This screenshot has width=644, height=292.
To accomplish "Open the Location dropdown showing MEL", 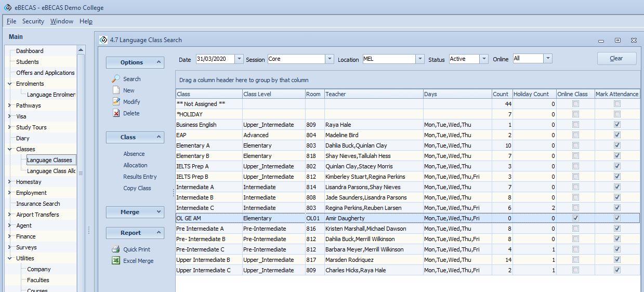I will tap(420, 59).
